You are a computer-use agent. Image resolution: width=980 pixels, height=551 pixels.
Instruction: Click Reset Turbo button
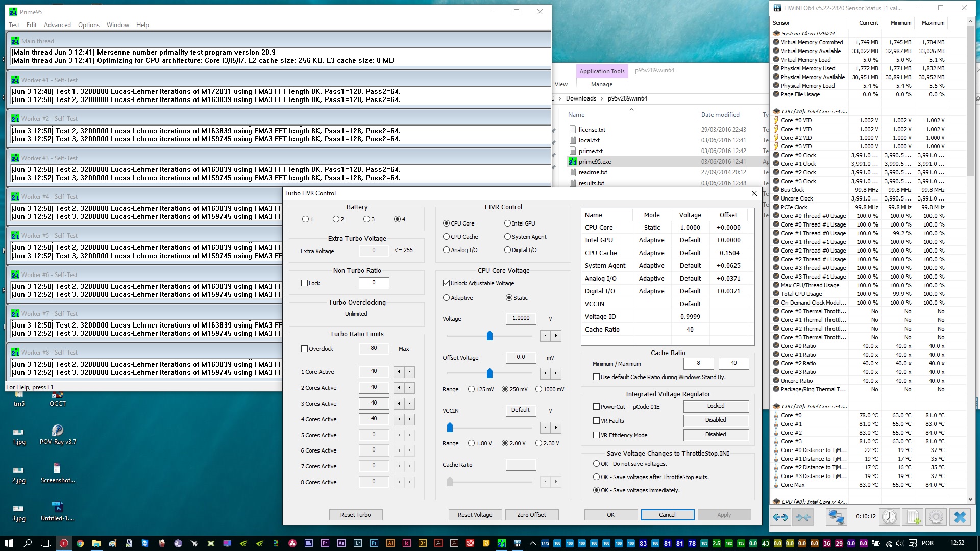[356, 515]
